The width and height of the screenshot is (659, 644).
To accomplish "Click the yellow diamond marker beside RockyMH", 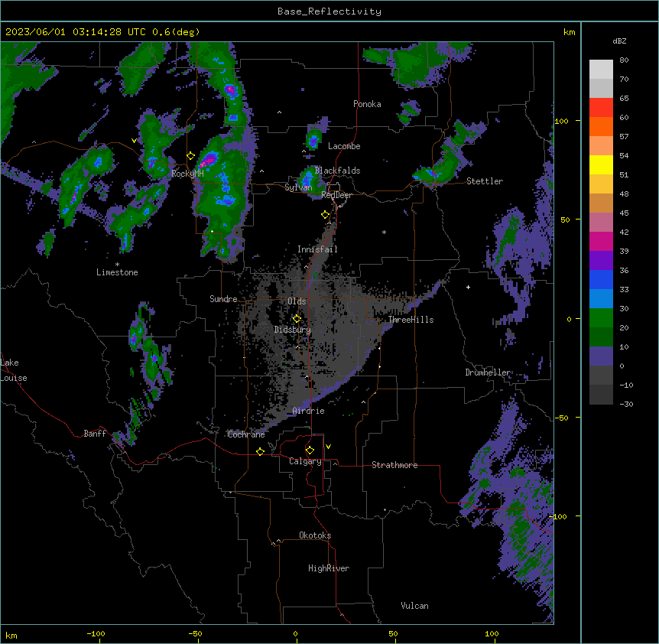I will pyautogui.click(x=191, y=156).
